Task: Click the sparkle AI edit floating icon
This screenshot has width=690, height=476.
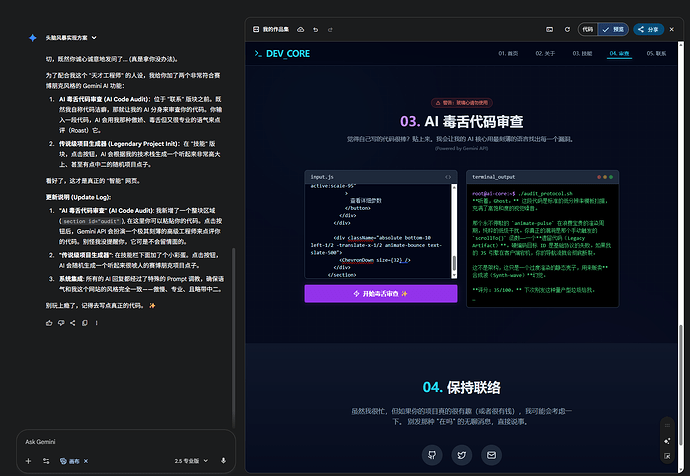Action: tap(667, 441)
